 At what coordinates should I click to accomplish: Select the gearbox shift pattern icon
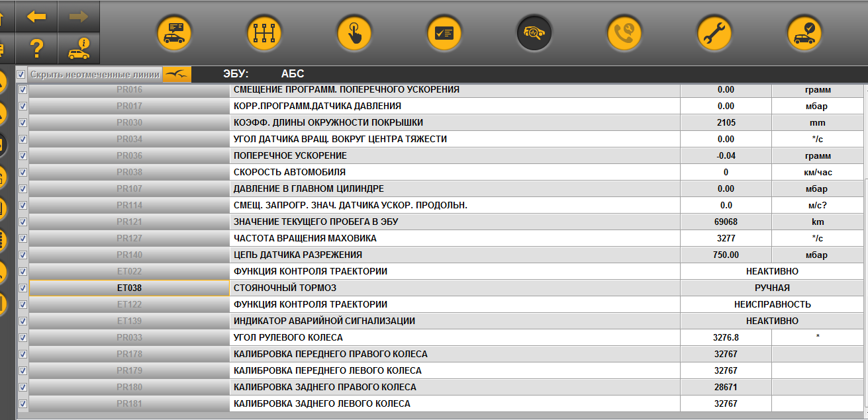[264, 32]
